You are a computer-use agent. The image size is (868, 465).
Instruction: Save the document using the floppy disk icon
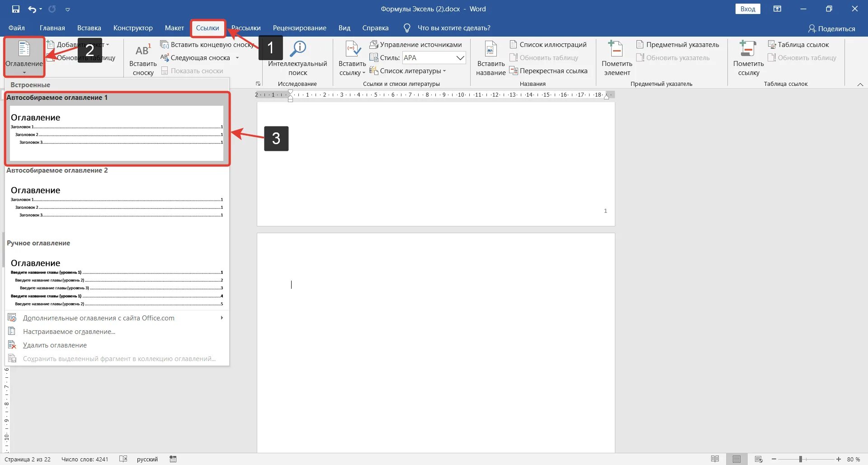(16, 9)
